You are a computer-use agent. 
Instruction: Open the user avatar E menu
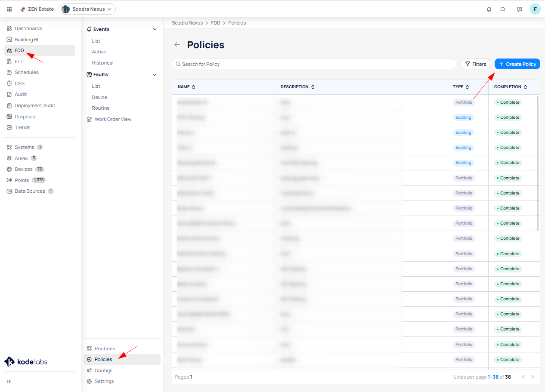pyautogui.click(x=535, y=9)
